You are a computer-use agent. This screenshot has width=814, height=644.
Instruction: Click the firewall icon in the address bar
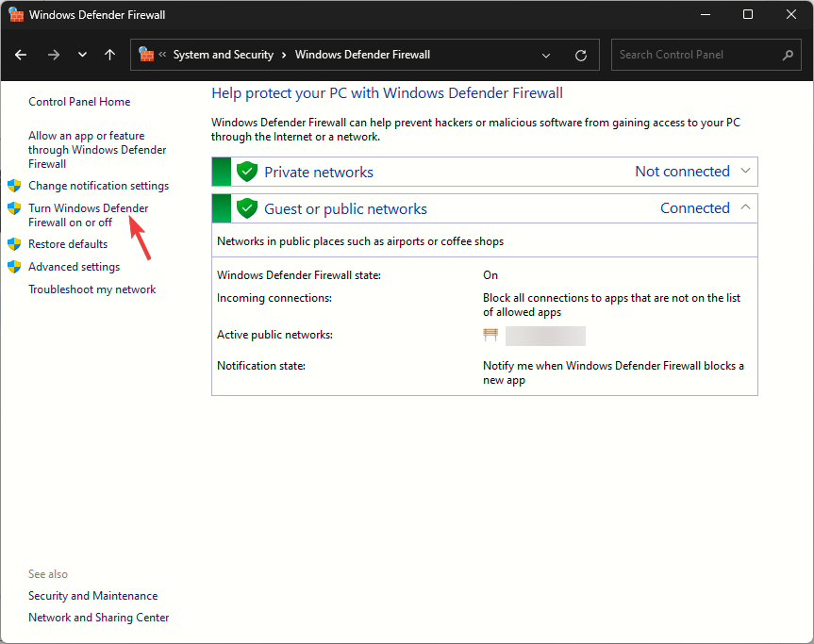click(x=147, y=55)
